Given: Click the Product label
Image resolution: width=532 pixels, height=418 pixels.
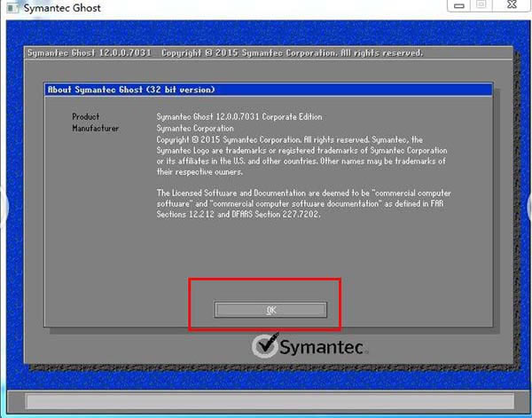Looking at the screenshot, I should [86, 117].
